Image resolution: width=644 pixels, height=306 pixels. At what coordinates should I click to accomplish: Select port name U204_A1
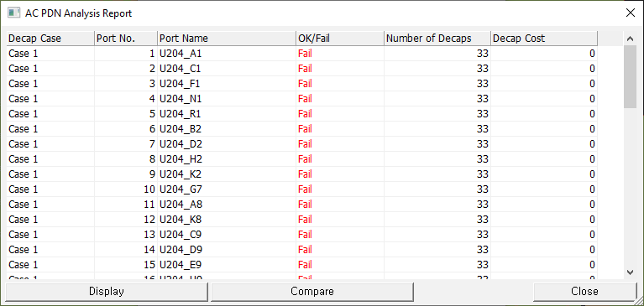point(181,54)
